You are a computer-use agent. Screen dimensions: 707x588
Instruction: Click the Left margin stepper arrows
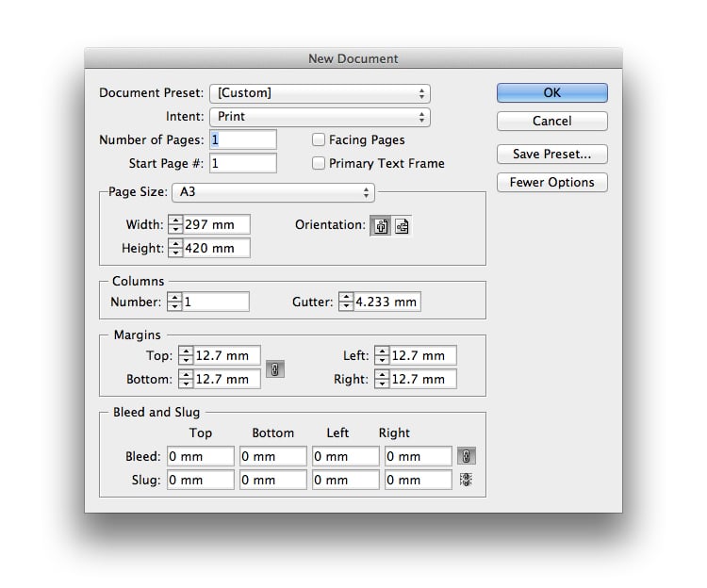382,355
